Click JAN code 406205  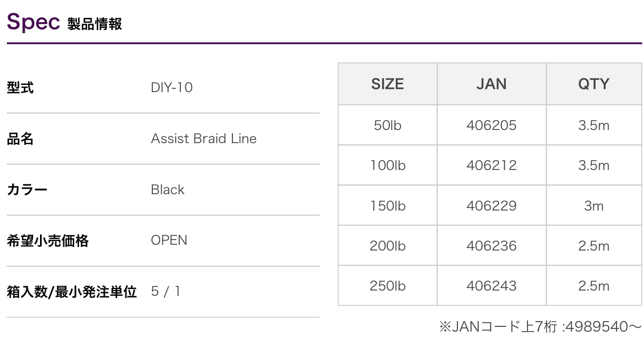click(491, 125)
